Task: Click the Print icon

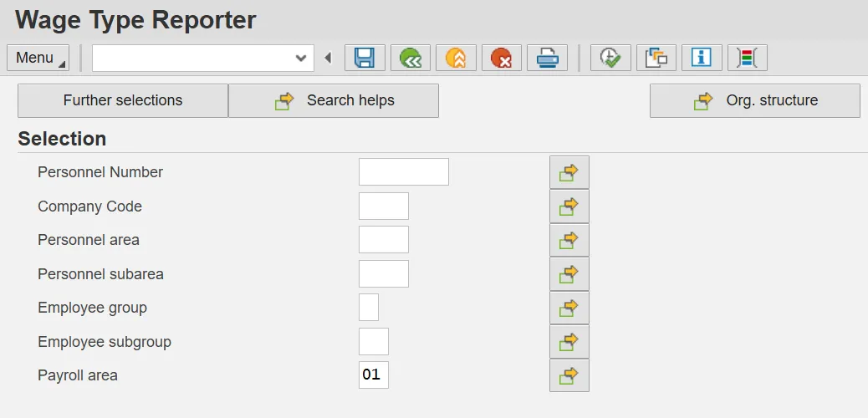Action: click(547, 58)
